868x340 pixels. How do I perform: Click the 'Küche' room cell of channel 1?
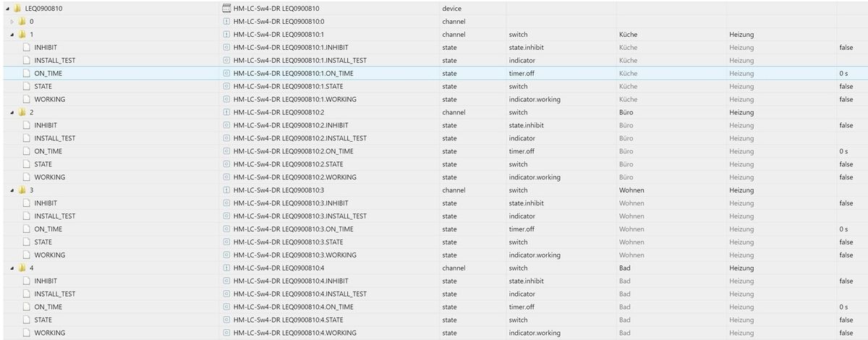pyautogui.click(x=629, y=34)
